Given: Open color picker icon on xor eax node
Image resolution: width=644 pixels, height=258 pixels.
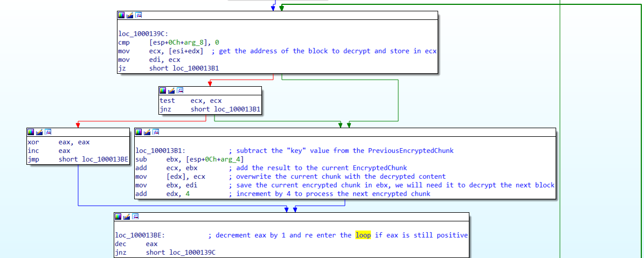Looking at the screenshot, I should tap(31, 132).
